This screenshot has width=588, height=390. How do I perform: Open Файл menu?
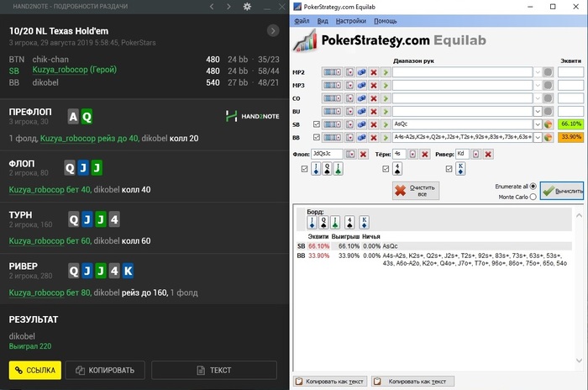(302, 21)
